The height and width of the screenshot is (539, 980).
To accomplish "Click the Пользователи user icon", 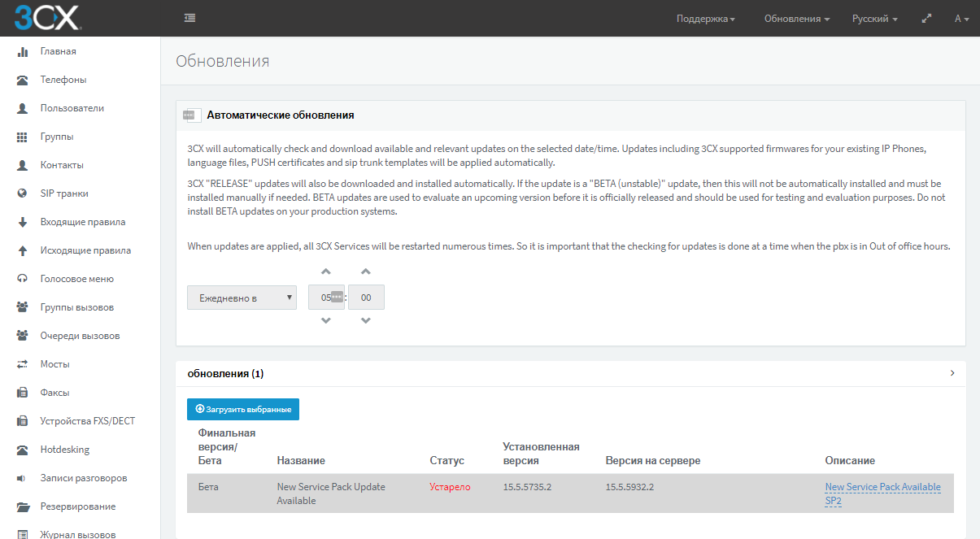I will pos(23,108).
